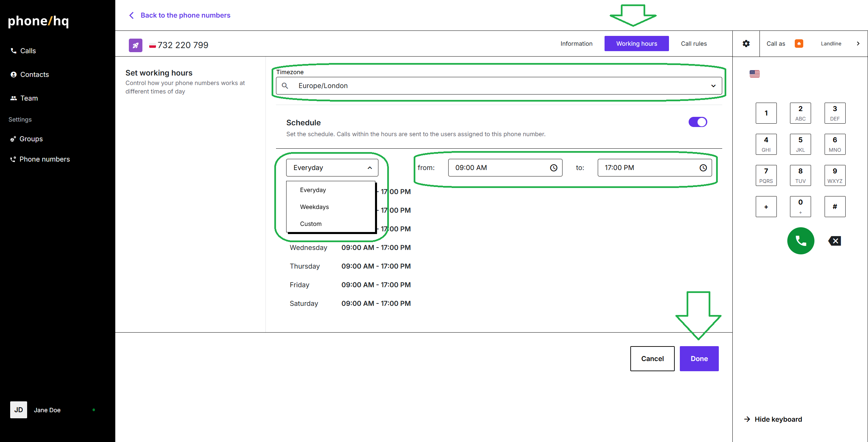Toggle the Schedule switch off

click(697, 122)
